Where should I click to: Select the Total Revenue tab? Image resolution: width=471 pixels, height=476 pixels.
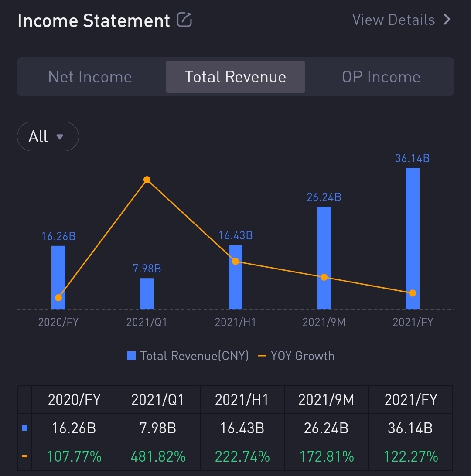point(235,77)
